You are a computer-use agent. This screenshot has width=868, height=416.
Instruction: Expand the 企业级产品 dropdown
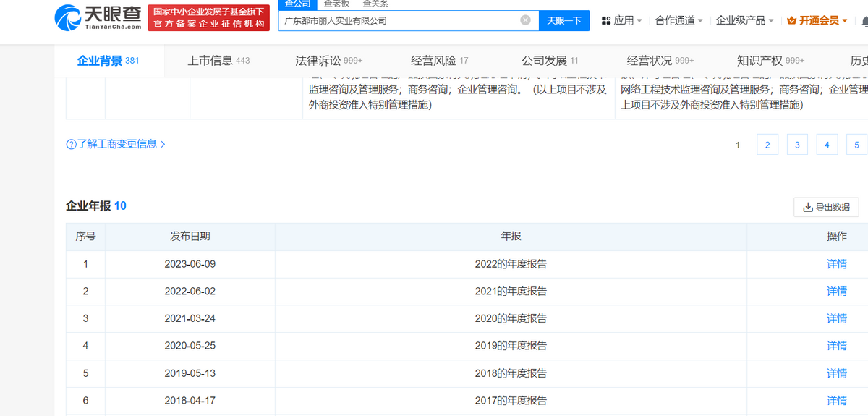pos(744,21)
